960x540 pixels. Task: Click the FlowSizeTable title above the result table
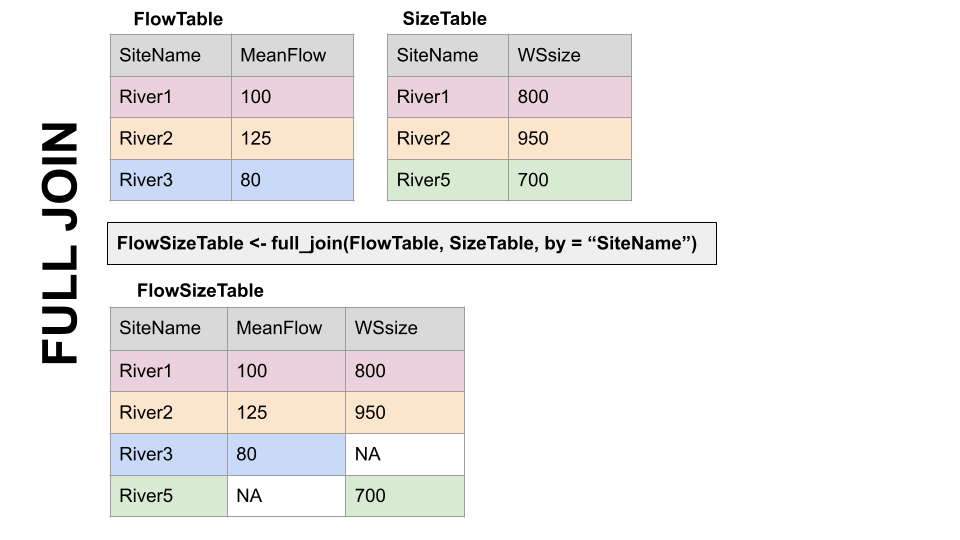click(x=200, y=291)
